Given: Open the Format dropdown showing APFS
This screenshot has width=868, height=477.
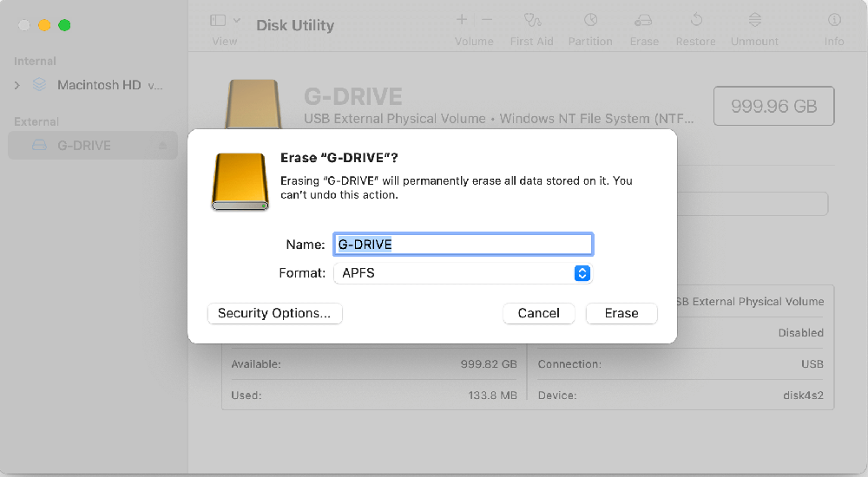Looking at the screenshot, I should tap(463, 273).
